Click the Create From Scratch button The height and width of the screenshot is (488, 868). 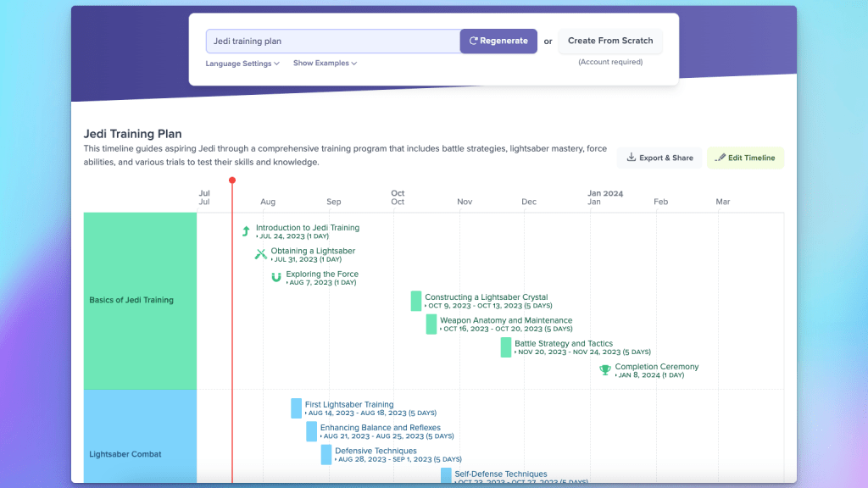[x=610, y=41]
